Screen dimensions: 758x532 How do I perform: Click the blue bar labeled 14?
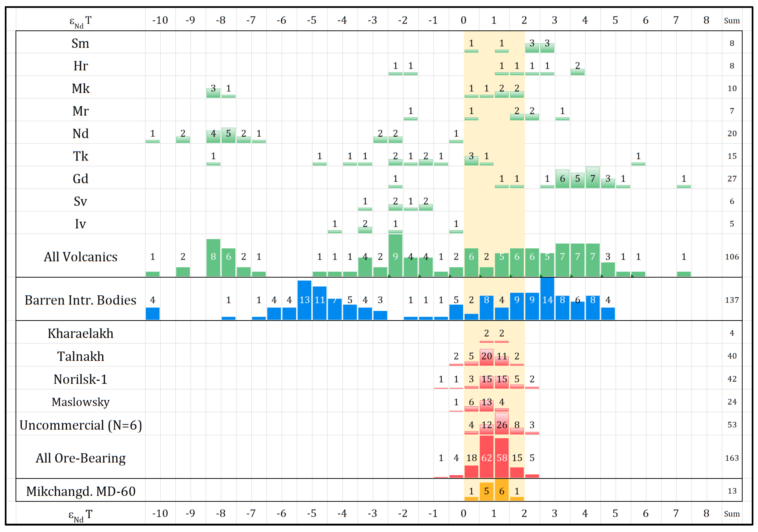pos(547,299)
